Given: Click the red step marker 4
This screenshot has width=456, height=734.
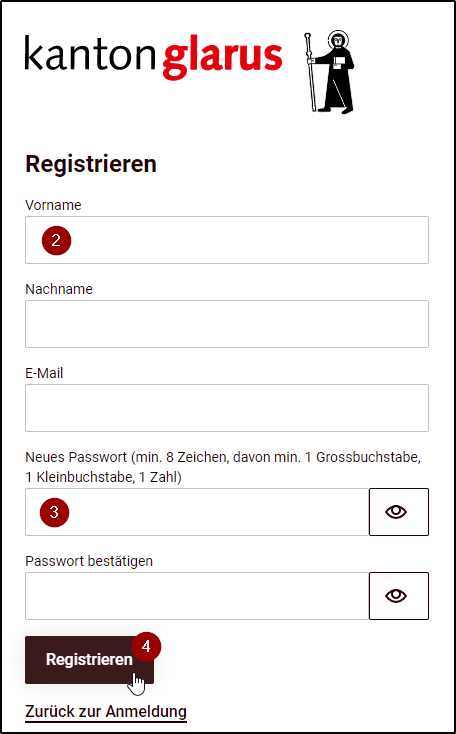Looking at the screenshot, I should coord(146,647).
